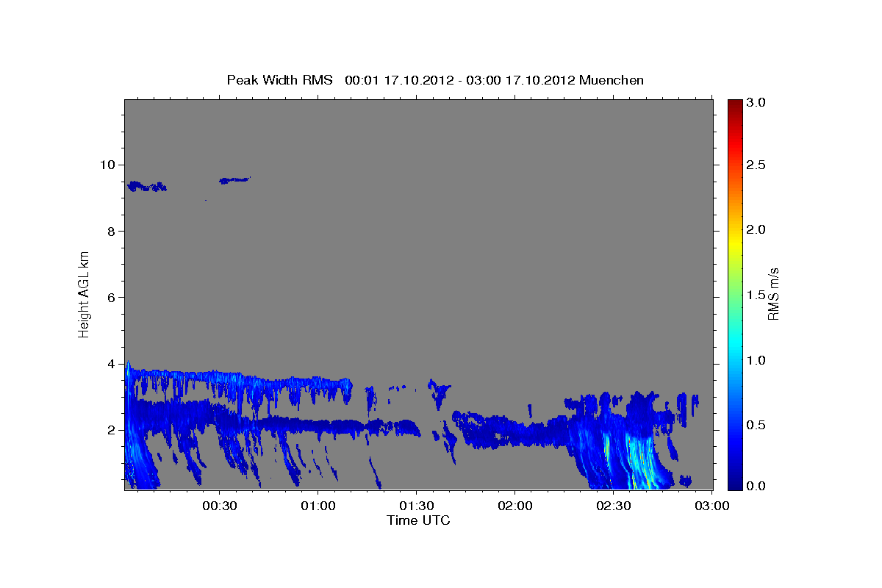
Task: Click the dark red top of the colorbar
Action: click(x=735, y=107)
